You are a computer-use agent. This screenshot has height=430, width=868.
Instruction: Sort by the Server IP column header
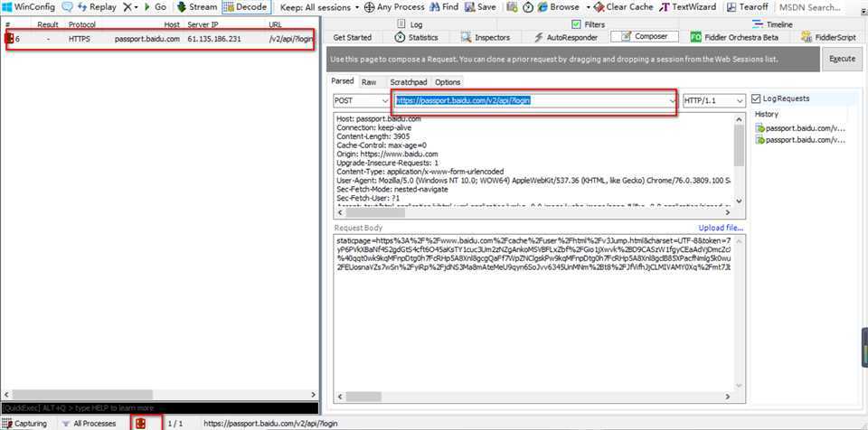tap(204, 25)
